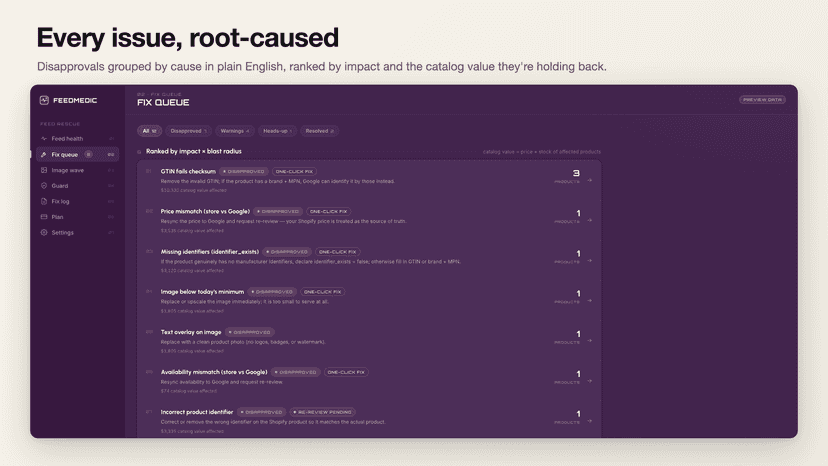Click One-Click Fix for Image below minimum
The image size is (828, 466).
(x=323, y=292)
